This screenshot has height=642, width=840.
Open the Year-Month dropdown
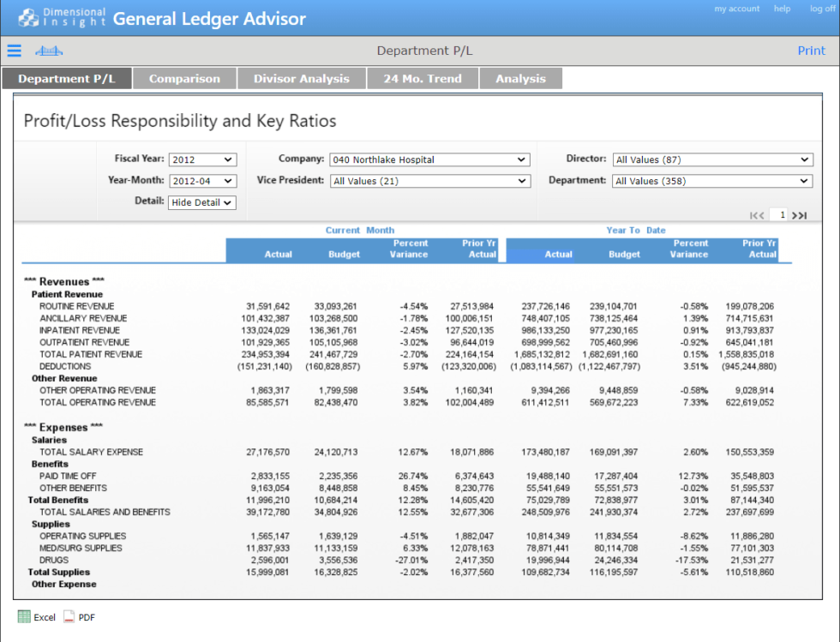click(202, 181)
